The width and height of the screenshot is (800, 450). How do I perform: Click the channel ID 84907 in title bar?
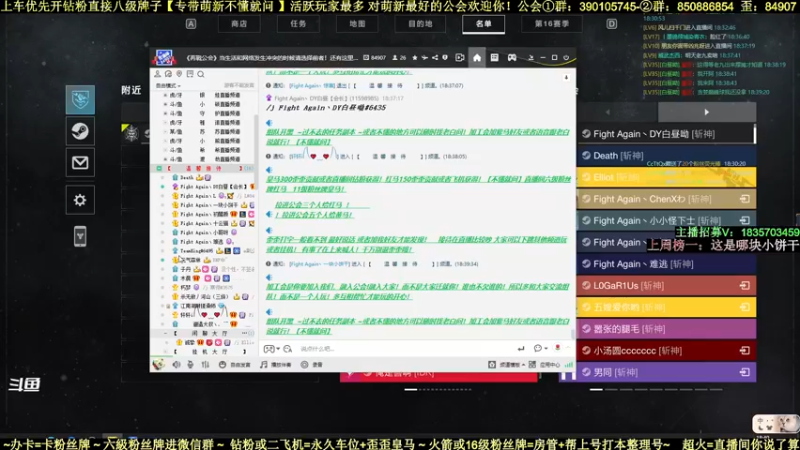(375, 58)
